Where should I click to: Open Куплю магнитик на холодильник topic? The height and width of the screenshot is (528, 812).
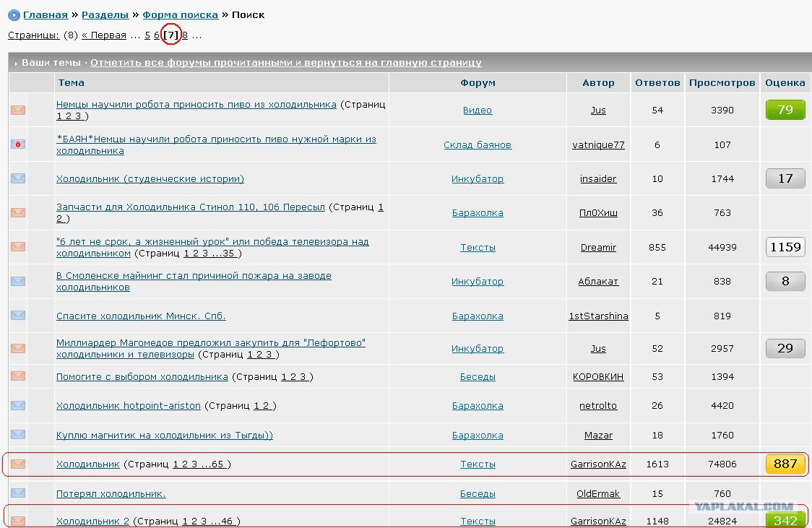tap(164, 436)
